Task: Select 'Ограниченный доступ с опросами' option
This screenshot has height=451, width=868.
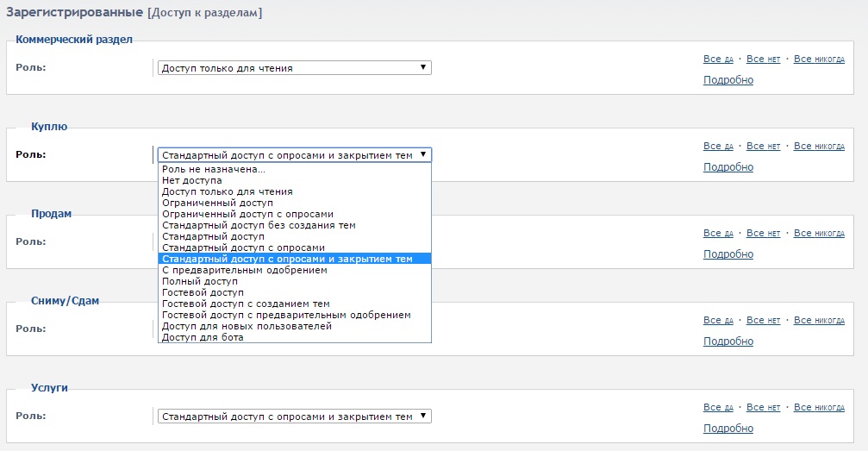Action: pyautogui.click(x=247, y=214)
